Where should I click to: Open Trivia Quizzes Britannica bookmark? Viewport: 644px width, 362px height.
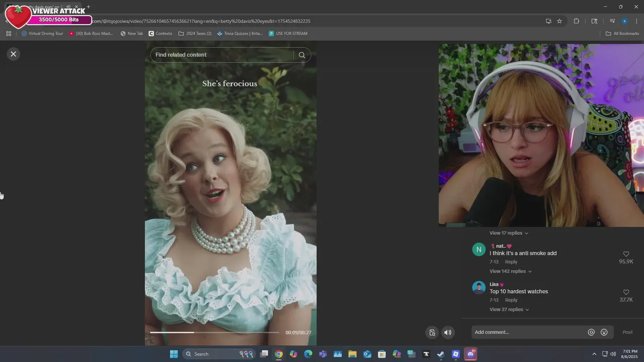coord(240,34)
